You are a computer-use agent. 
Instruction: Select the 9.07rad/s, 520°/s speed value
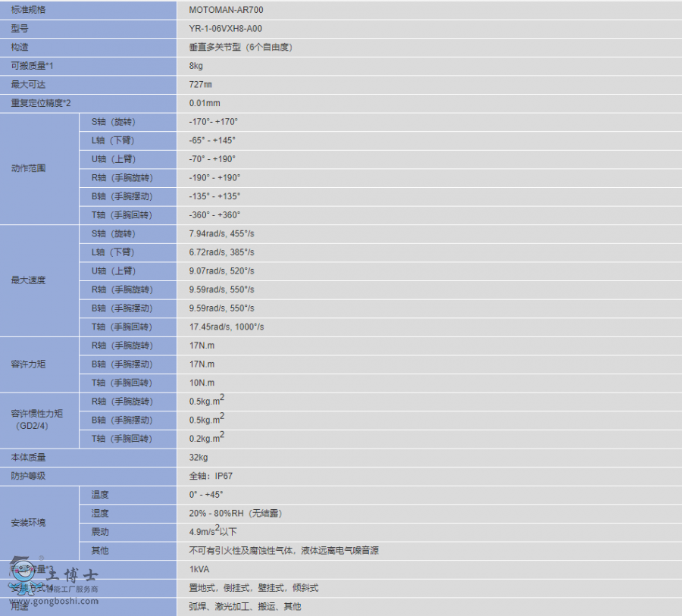tap(221, 271)
